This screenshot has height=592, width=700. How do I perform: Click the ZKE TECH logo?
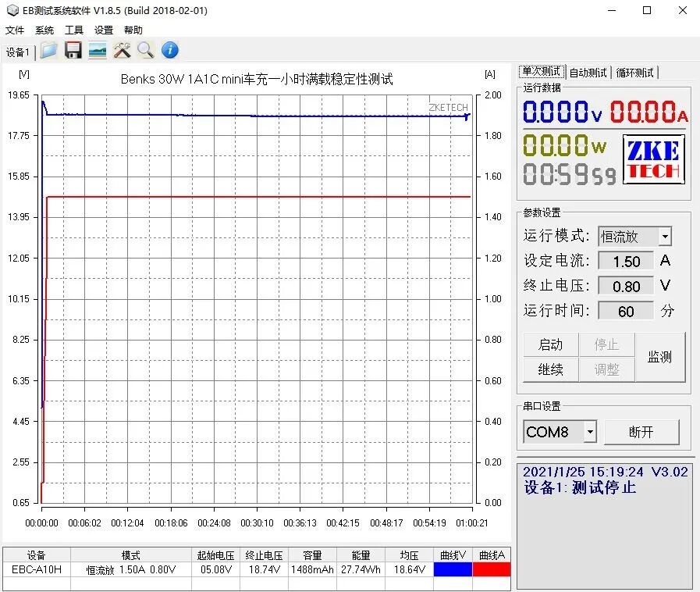(x=654, y=159)
